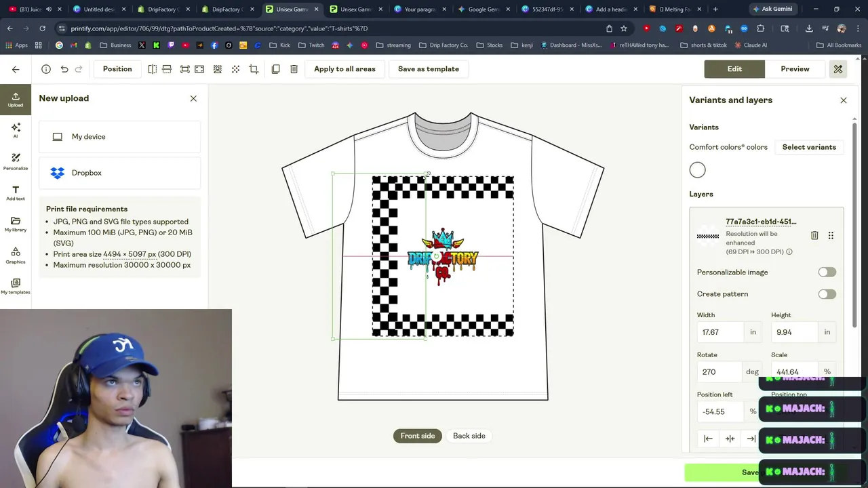Upload from Dropbox

119,173
